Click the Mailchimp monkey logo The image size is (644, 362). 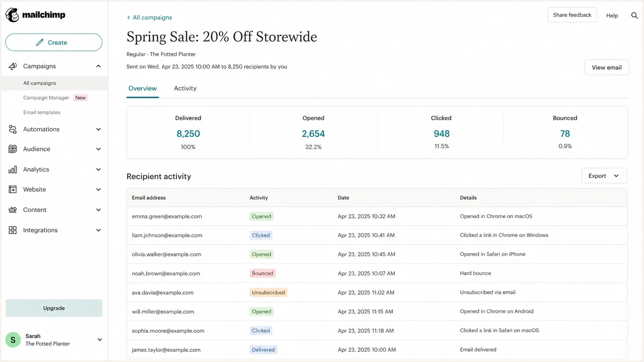coord(12,15)
